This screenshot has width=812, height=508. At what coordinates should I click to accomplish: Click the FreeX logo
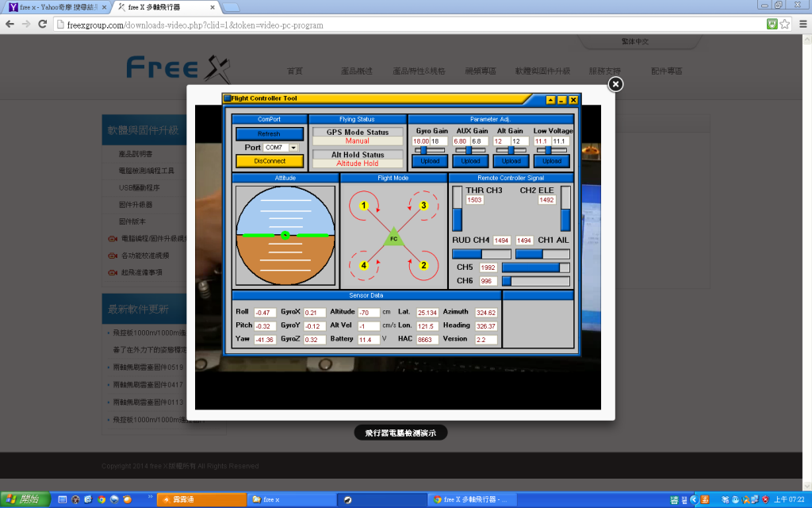pyautogui.click(x=178, y=69)
